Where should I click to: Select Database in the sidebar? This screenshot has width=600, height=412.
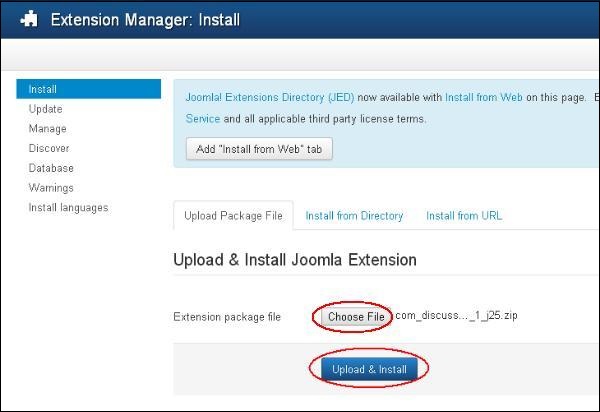(51, 168)
